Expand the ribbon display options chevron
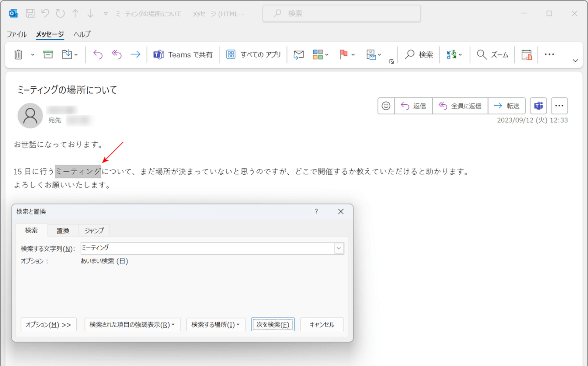 pyautogui.click(x=575, y=60)
